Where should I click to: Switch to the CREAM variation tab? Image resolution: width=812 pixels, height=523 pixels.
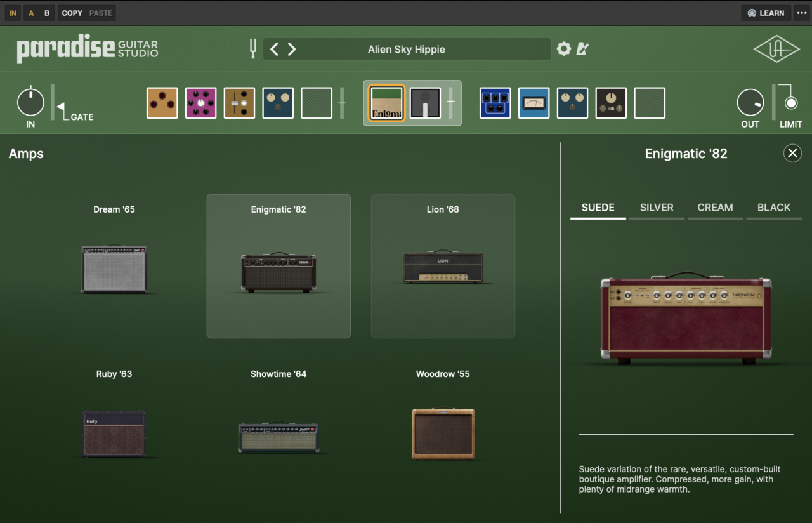click(715, 208)
